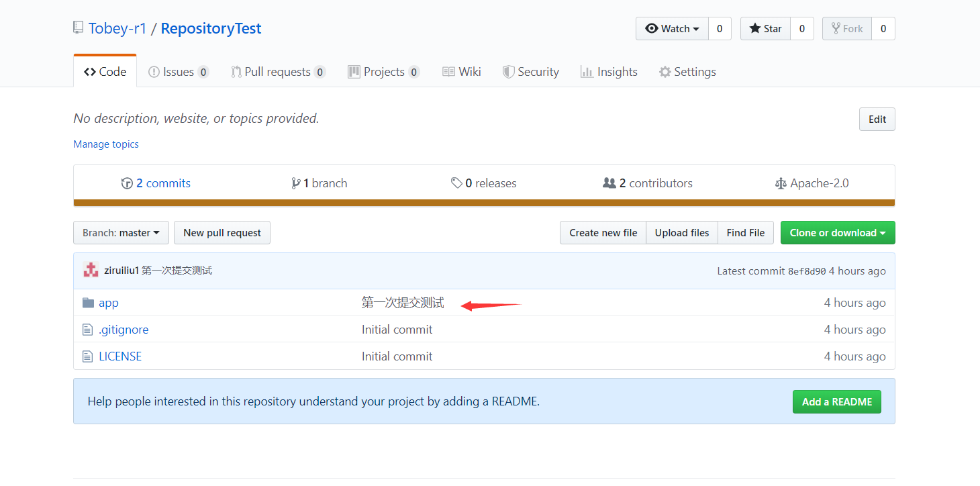Click the people icon next to contributors

click(x=609, y=183)
